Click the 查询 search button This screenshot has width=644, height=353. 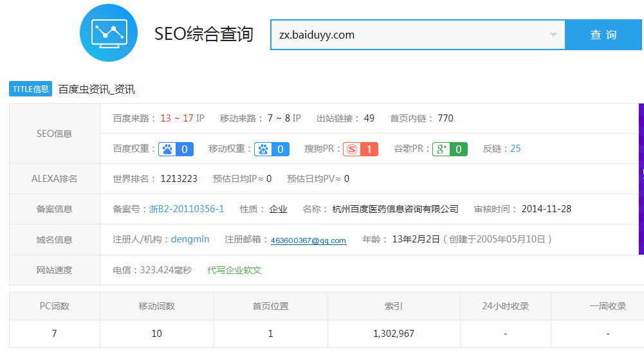(603, 35)
